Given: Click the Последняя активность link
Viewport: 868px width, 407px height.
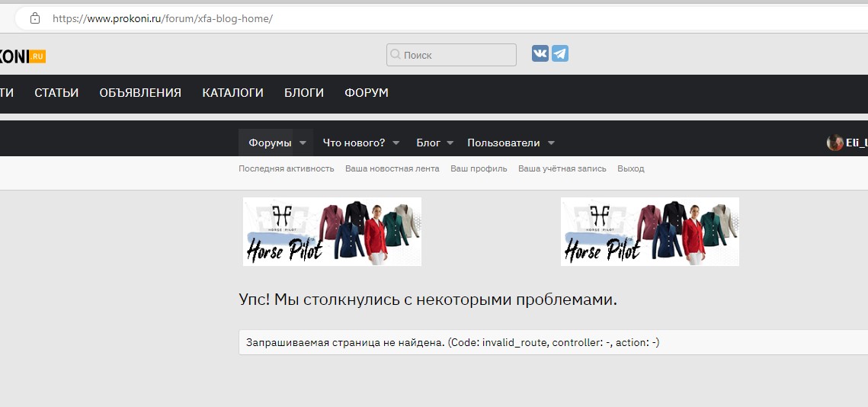Looking at the screenshot, I should pyautogui.click(x=287, y=168).
